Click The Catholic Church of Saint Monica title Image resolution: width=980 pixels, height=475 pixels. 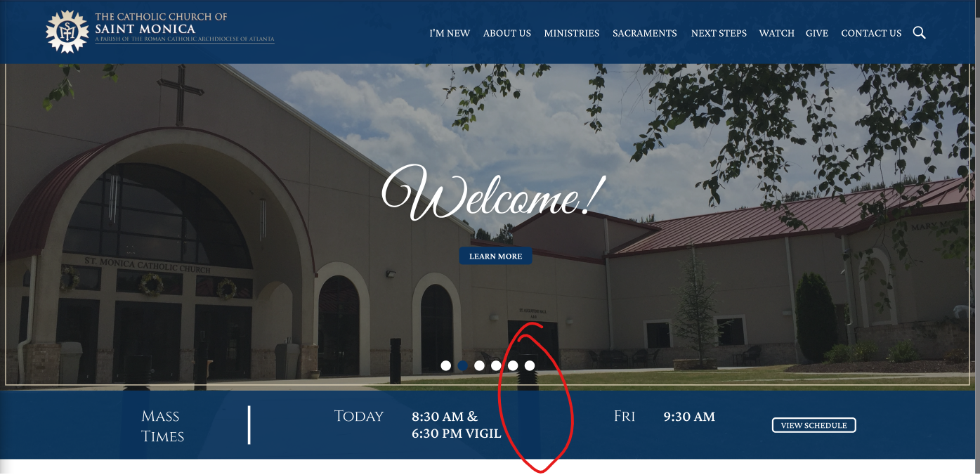161,22
